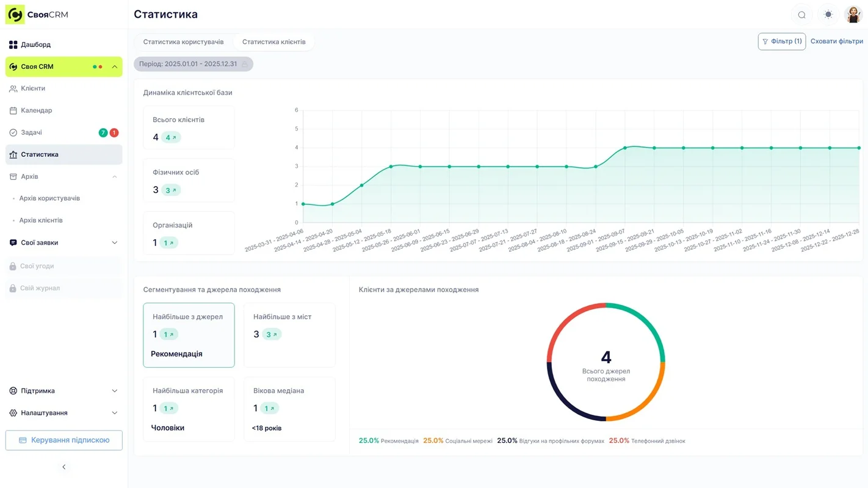Collapse the Своя CRM menu chevron
Image resolution: width=868 pixels, height=488 pixels.
(x=114, y=66)
